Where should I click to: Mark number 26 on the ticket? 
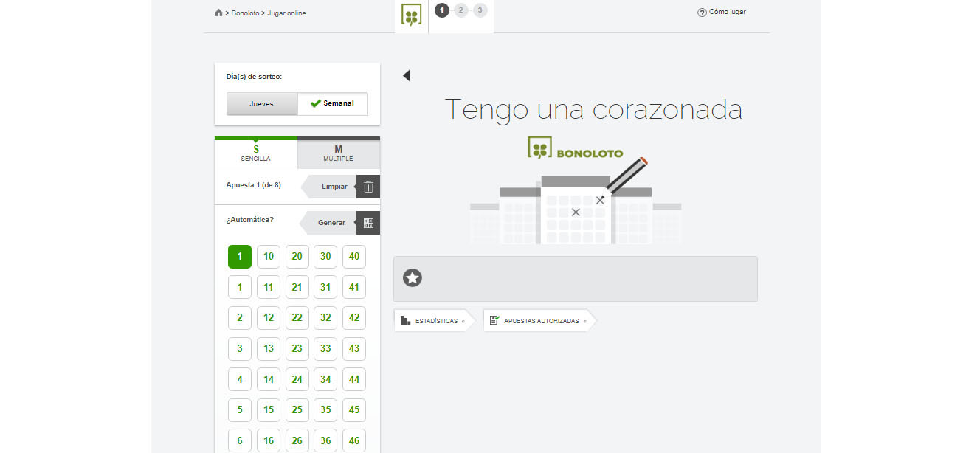tap(297, 440)
